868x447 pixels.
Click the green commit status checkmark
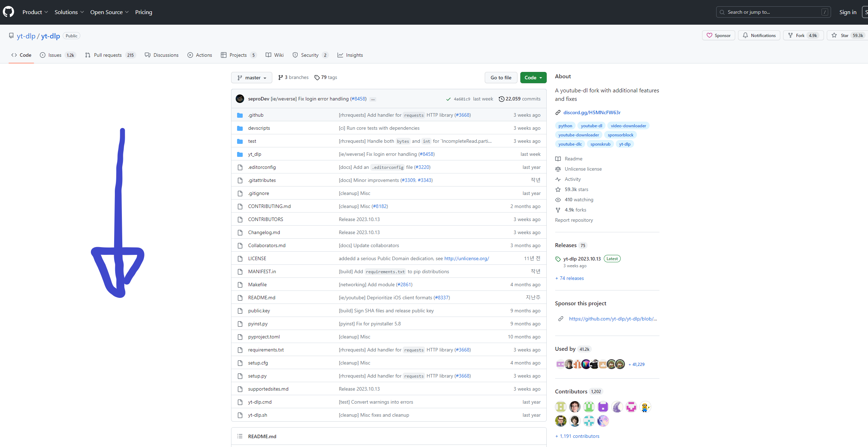[448, 99]
